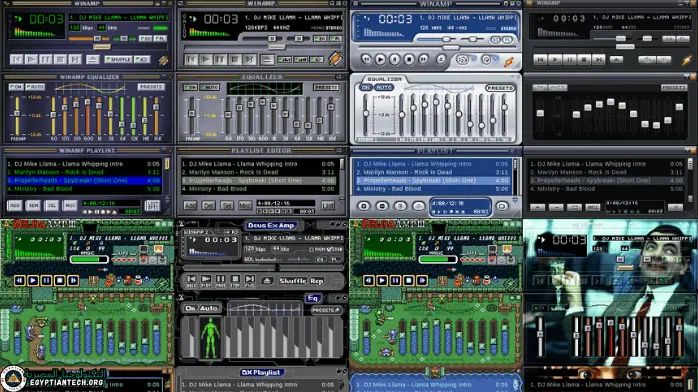698x392 pixels.
Task: Click the Del button in the Playlist Editor window
Action: 208,206
